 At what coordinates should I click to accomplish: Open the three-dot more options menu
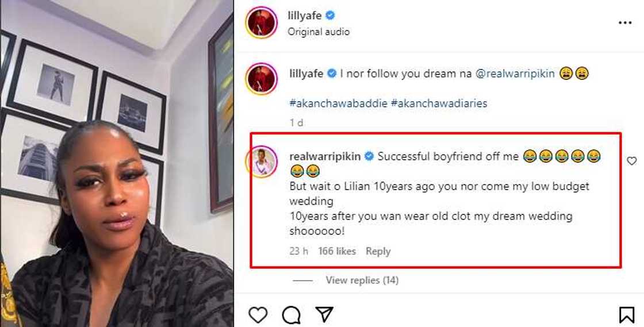625,23
